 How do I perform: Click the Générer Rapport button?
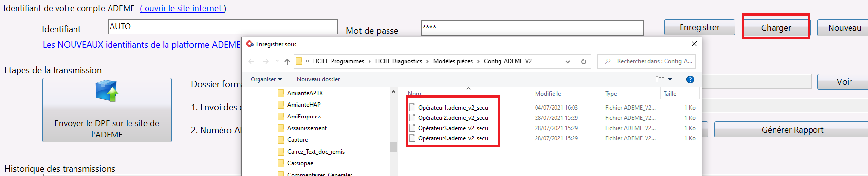pos(792,130)
